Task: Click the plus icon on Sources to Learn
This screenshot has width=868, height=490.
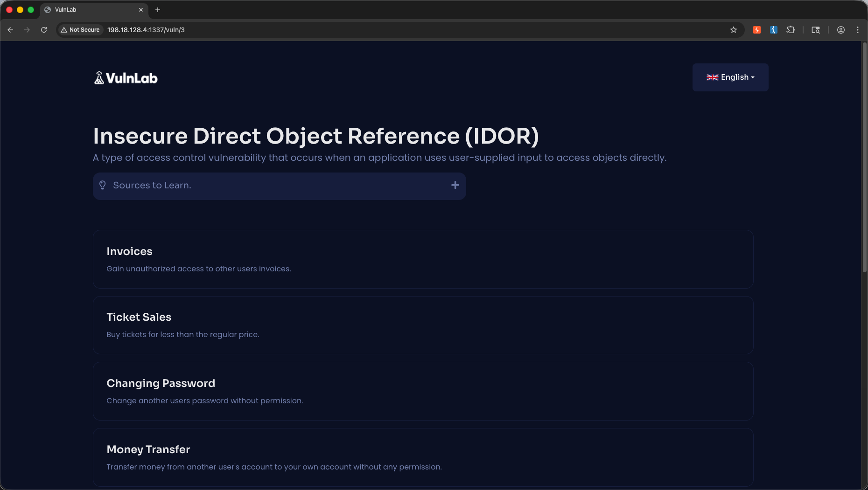Action: 455,186
